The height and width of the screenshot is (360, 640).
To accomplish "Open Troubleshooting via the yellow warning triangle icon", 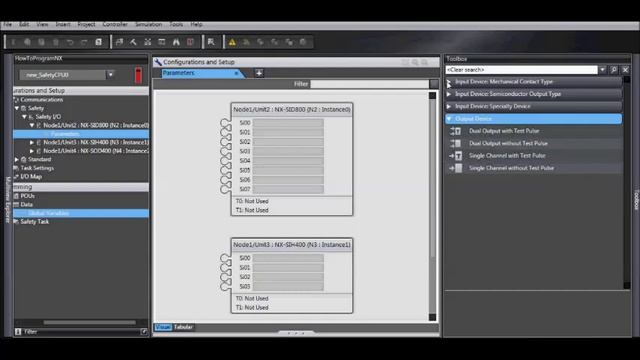I will (232, 42).
